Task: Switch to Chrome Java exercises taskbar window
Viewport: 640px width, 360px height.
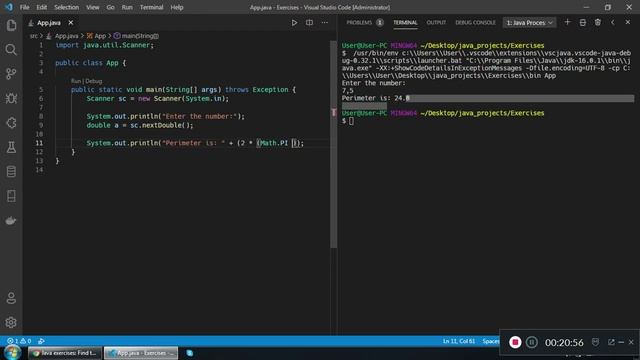Action: 65,353
